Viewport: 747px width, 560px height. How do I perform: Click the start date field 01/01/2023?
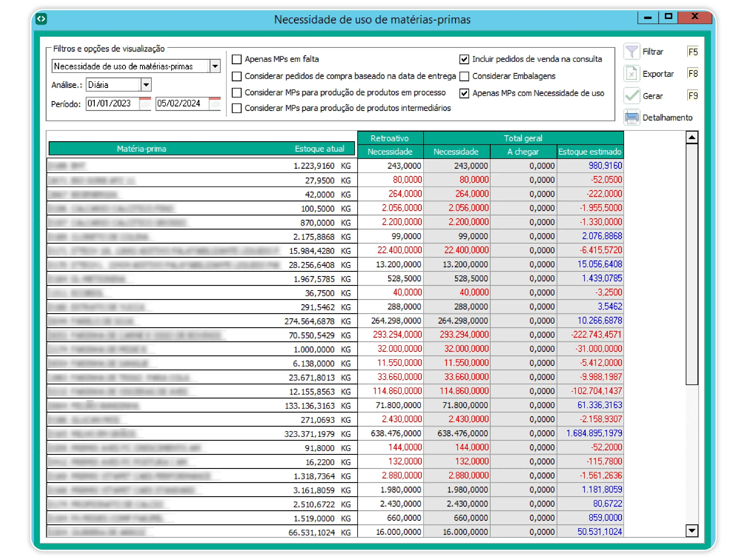click(112, 103)
